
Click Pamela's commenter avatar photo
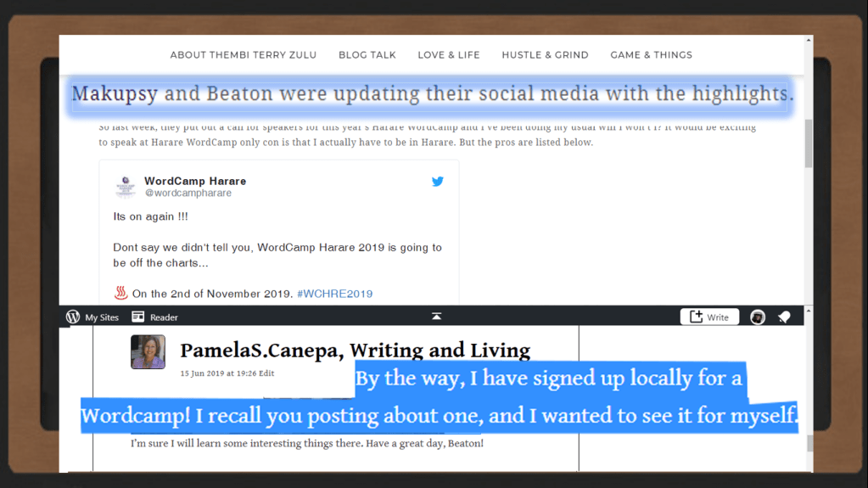click(148, 352)
